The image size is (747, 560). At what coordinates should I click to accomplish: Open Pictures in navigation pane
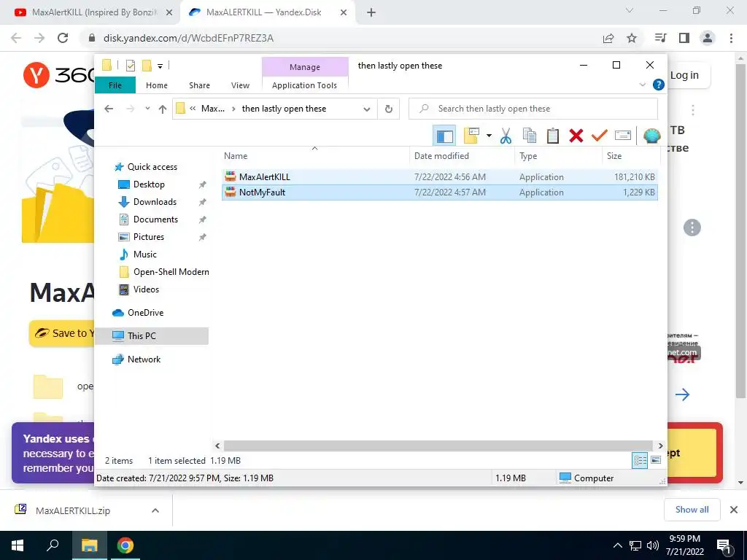[x=142, y=237]
